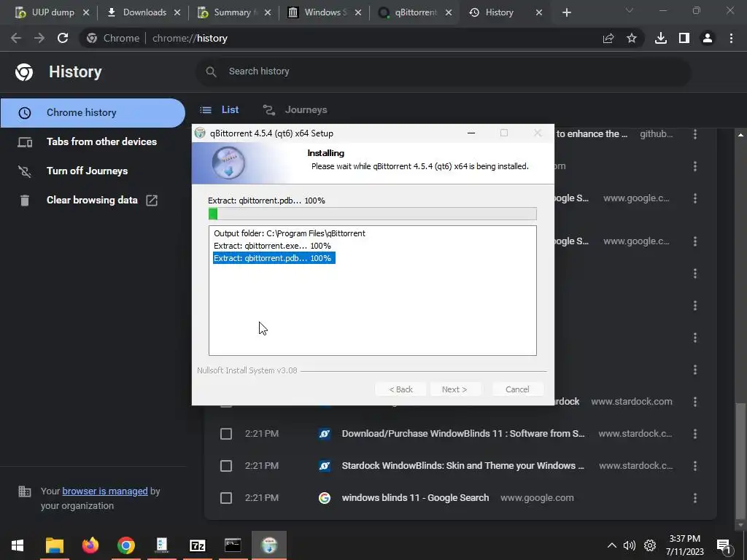Select highlighted 'Extract: qbittorrent.pdb... 100%' log line
Screen dimensions: 747x560
[274, 258]
